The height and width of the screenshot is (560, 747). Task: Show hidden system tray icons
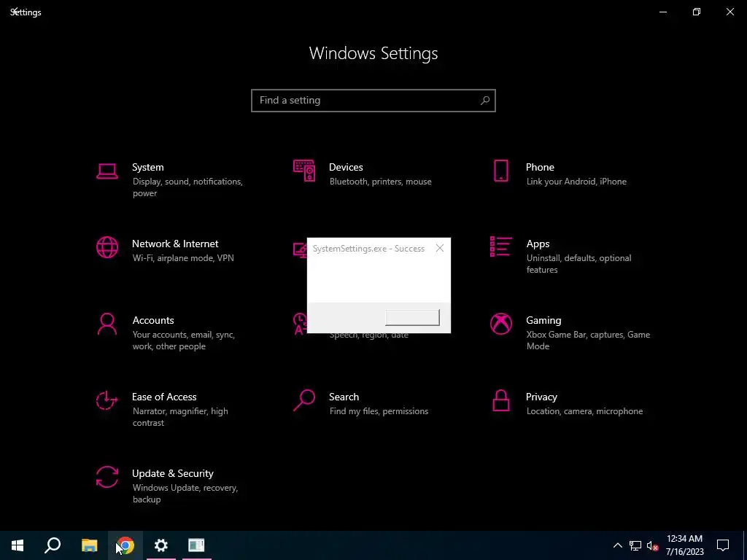click(617, 545)
